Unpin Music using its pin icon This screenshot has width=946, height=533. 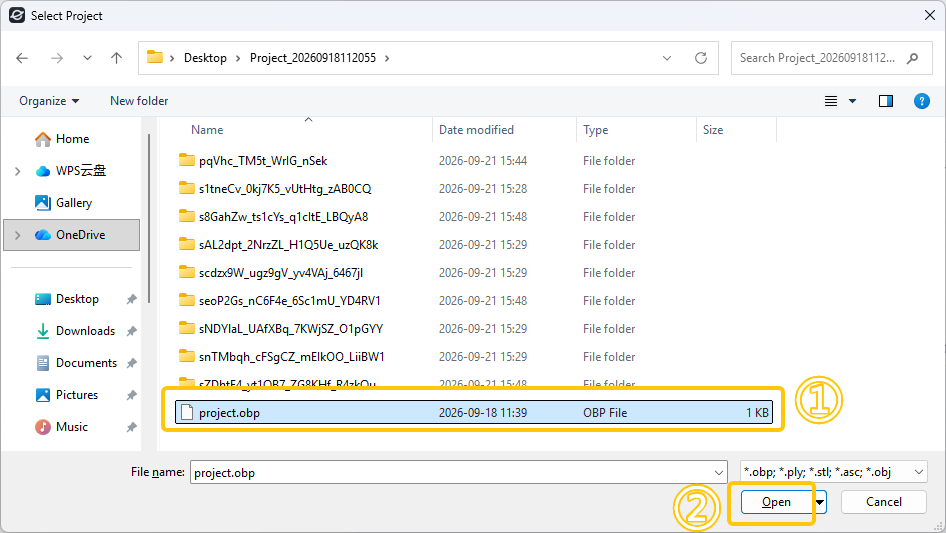point(131,427)
